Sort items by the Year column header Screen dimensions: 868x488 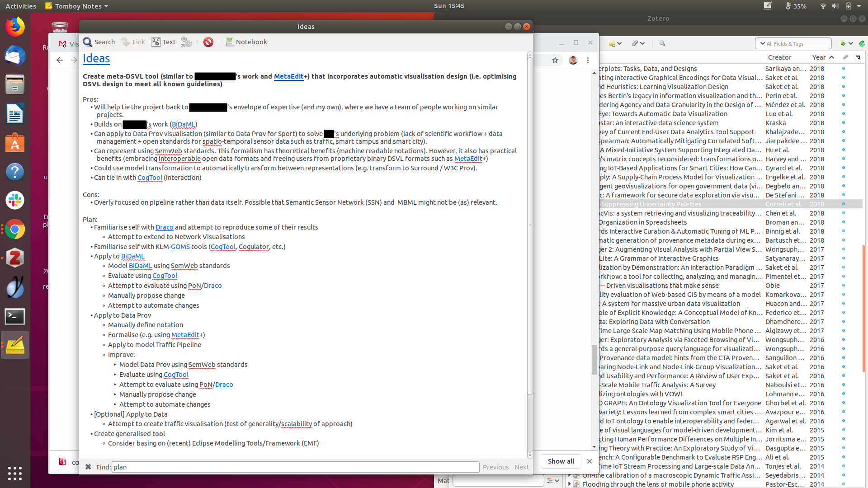[819, 57]
